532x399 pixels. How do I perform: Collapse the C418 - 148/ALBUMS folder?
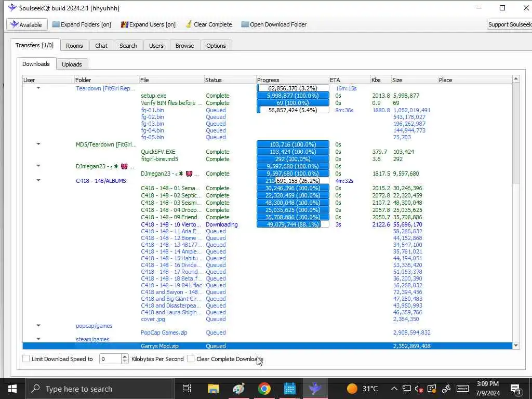coord(38,180)
